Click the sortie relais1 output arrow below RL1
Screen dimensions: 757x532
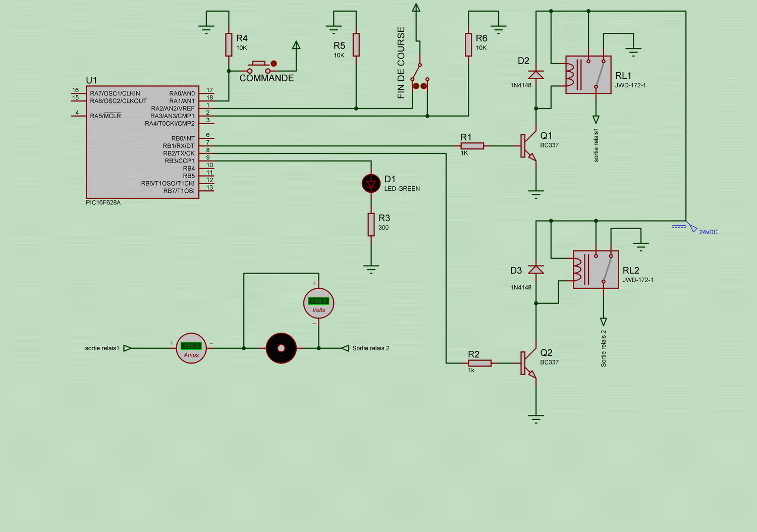pos(596,120)
